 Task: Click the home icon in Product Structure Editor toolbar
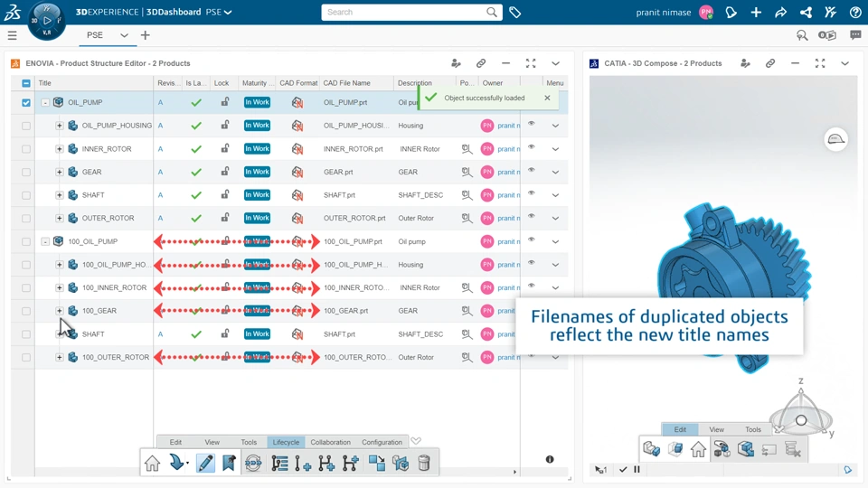pos(152,463)
